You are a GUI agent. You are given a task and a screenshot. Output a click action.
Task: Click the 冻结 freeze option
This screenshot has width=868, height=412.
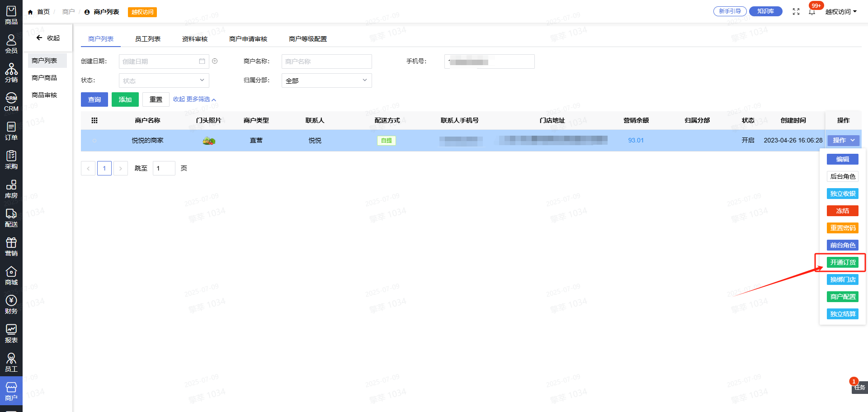tap(843, 211)
